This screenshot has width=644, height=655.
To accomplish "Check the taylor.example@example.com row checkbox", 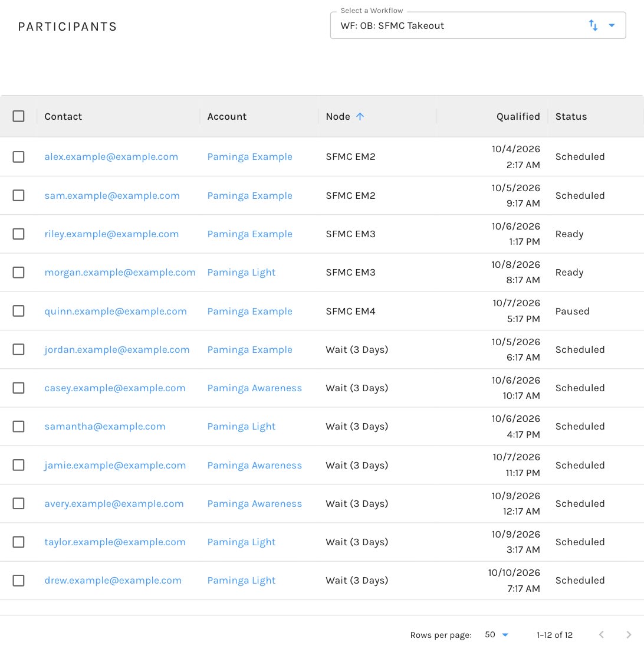I will point(18,542).
